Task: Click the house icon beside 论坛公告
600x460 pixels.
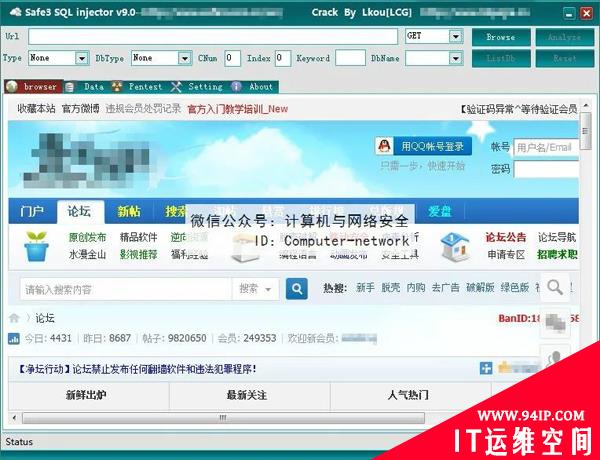Action: (x=455, y=247)
